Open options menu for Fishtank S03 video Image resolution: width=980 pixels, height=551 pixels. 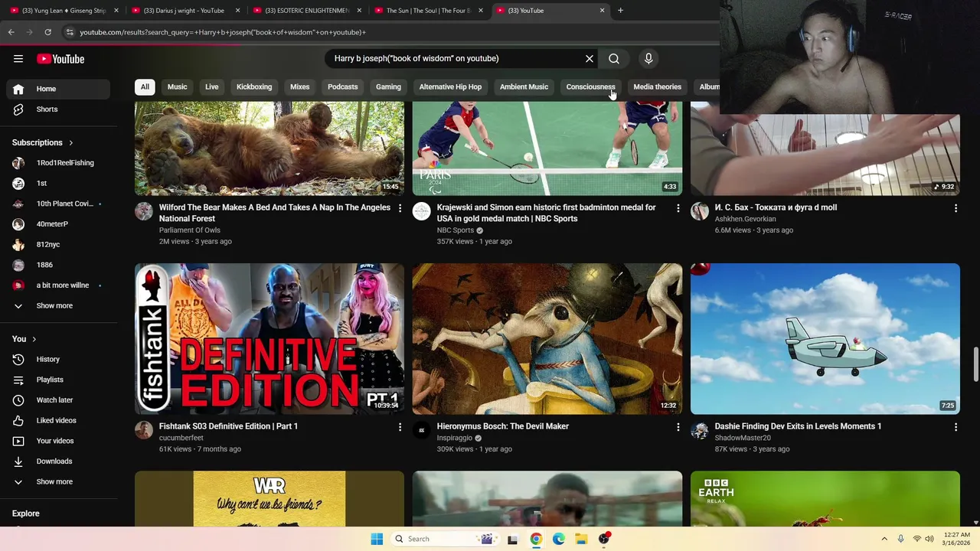click(400, 427)
